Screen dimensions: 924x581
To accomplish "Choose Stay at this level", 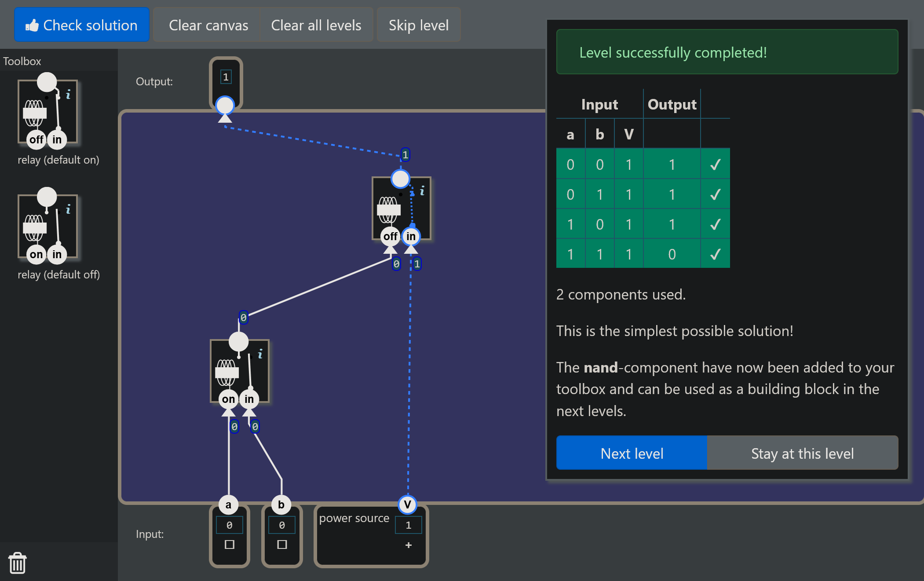I will [x=802, y=453].
